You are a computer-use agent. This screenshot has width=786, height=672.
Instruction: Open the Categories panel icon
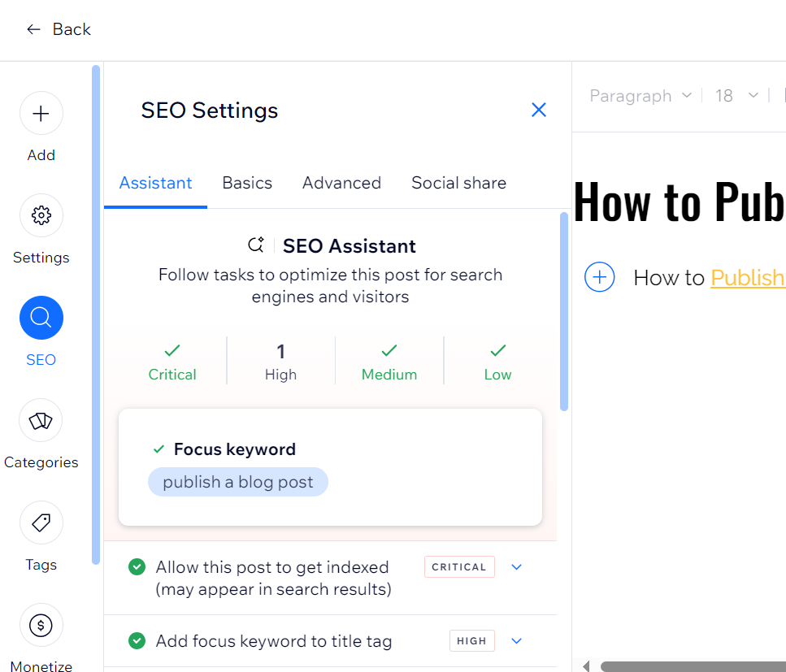click(41, 420)
